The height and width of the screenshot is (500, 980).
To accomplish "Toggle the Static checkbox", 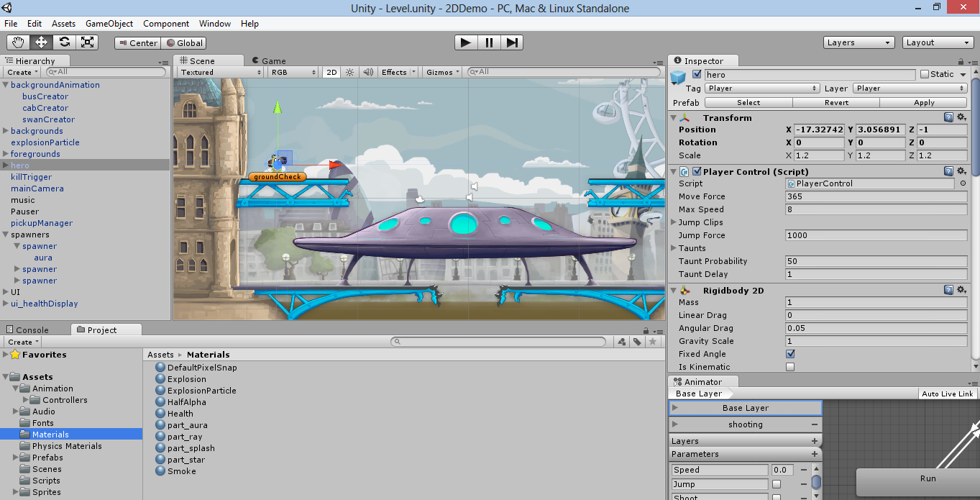I will click(x=925, y=74).
